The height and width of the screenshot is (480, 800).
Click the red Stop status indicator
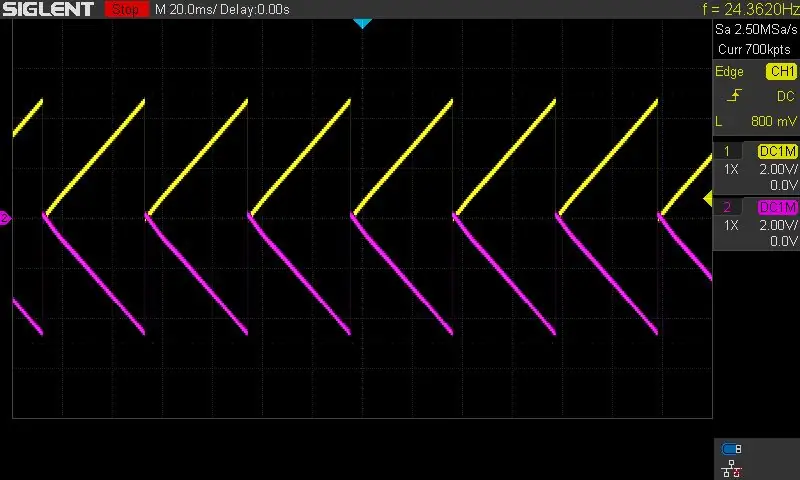(127, 9)
